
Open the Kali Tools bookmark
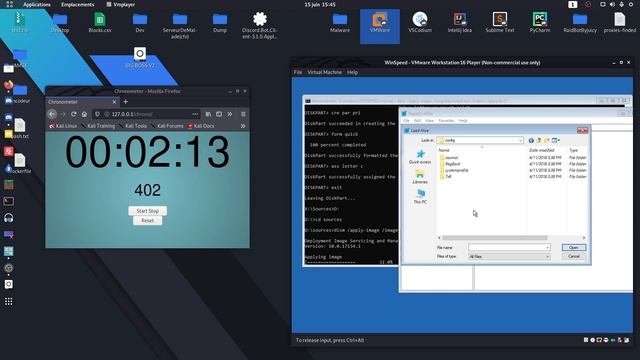[x=133, y=126]
